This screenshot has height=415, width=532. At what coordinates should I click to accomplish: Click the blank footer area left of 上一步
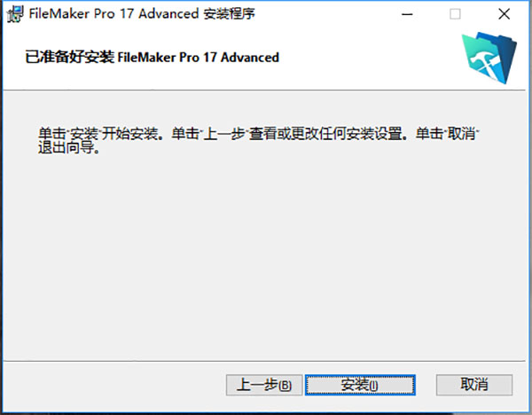pos(113,385)
